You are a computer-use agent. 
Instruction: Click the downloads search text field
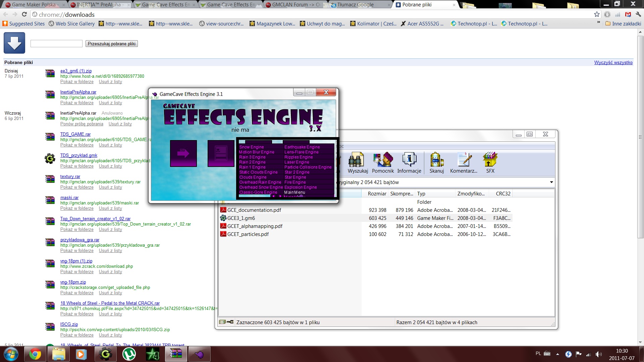[x=56, y=44]
